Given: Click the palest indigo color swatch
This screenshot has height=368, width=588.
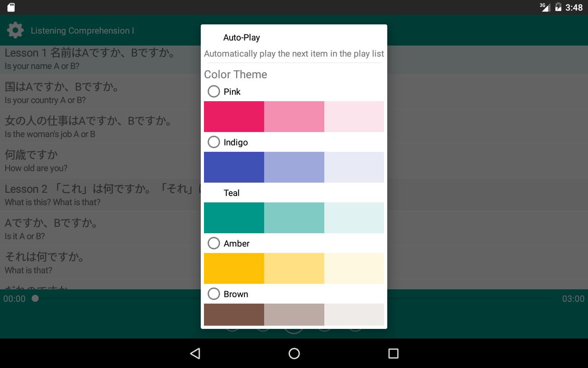Looking at the screenshot, I should pos(354,167).
